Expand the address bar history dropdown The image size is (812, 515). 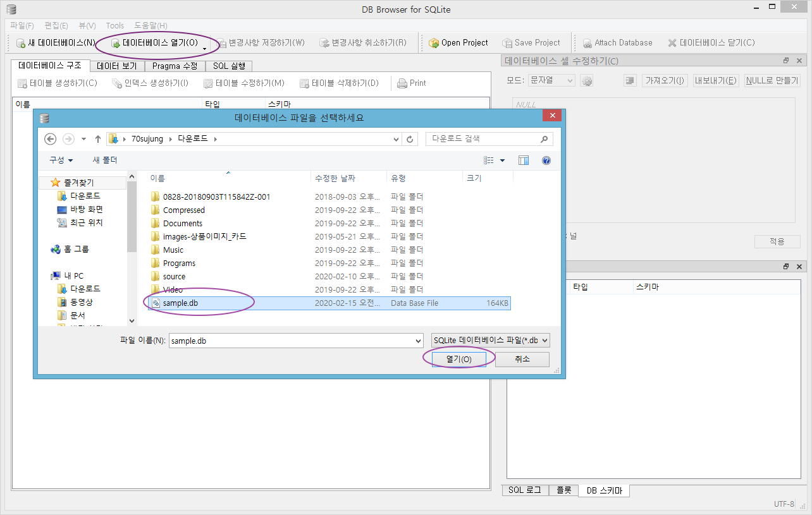coord(396,139)
